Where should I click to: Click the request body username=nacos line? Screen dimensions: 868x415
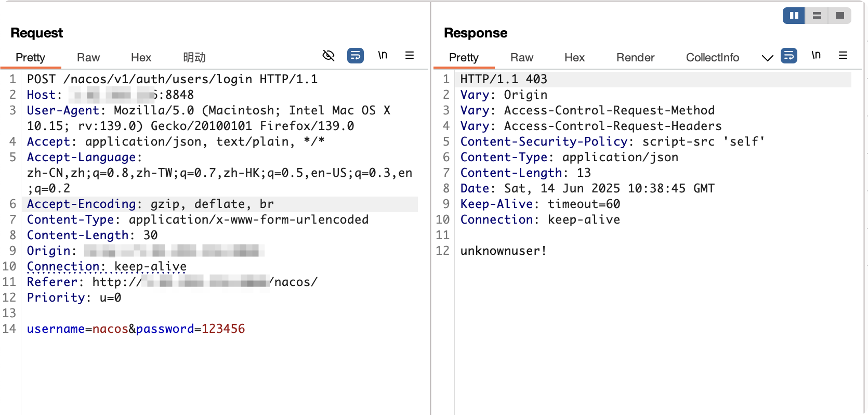tap(136, 329)
